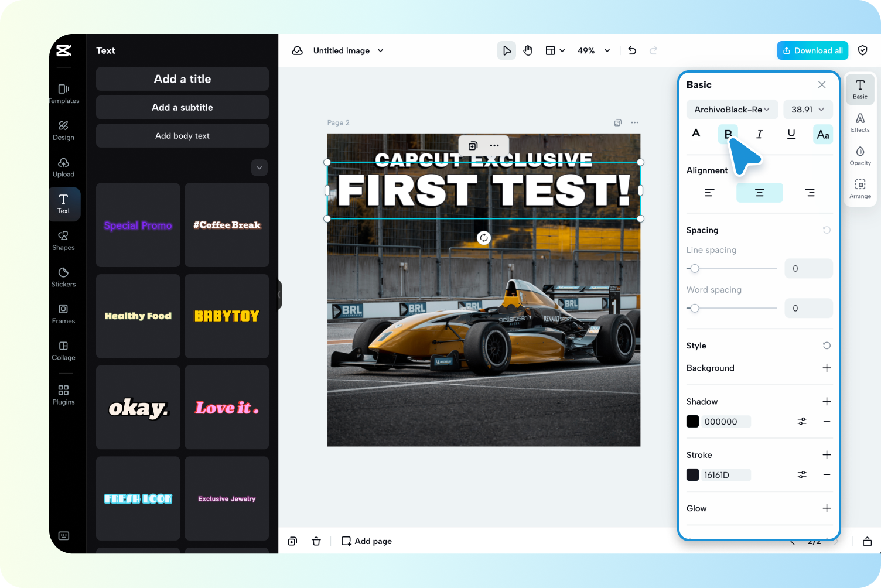
Task: Open the Collage panel
Action: 63,351
